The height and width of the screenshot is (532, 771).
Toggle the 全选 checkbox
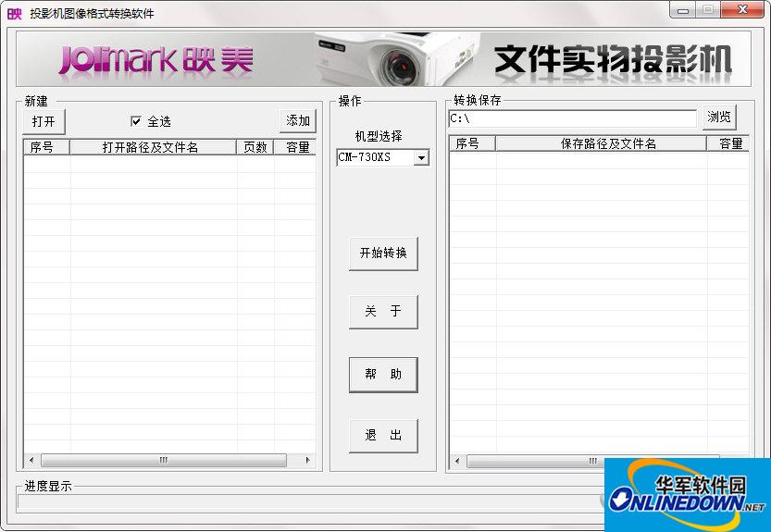pyautogui.click(x=136, y=121)
